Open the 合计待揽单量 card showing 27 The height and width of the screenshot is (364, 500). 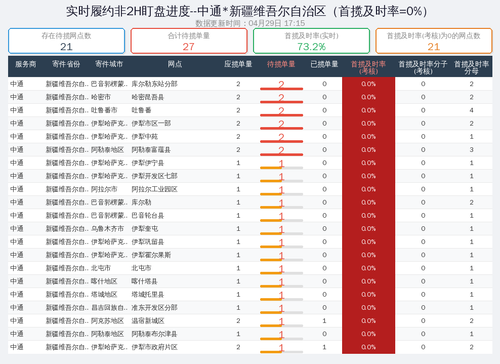[x=189, y=41]
